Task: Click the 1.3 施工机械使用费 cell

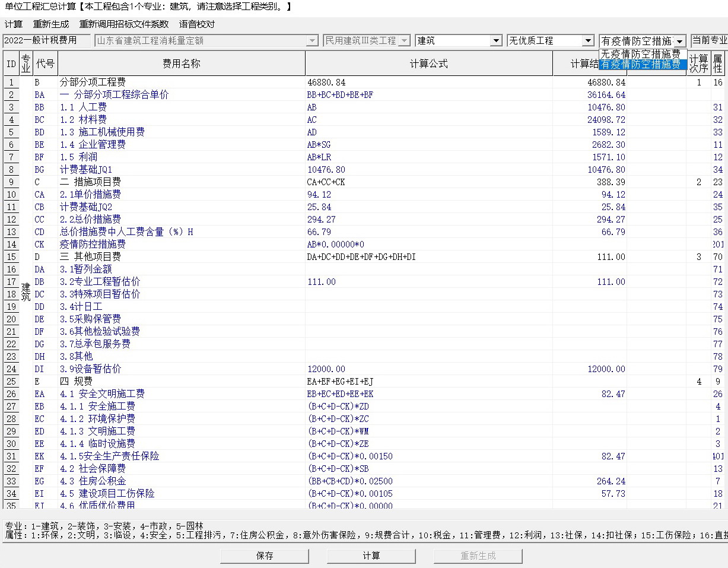Action: (182, 132)
